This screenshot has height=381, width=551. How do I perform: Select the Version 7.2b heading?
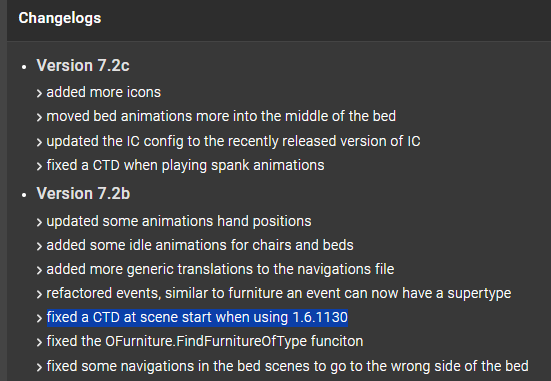click(x=83, y=194)
